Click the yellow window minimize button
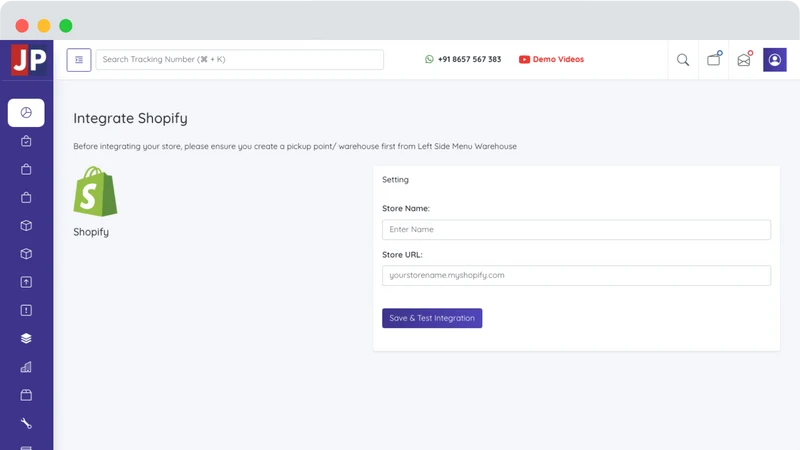 click(x=44, y=26)
